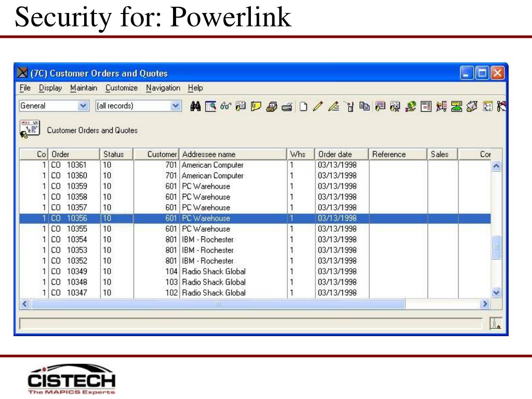Click the Customer Orders and Quotes object icon
The width and height of the screenshot is (532, 399).
pos(30,129)
